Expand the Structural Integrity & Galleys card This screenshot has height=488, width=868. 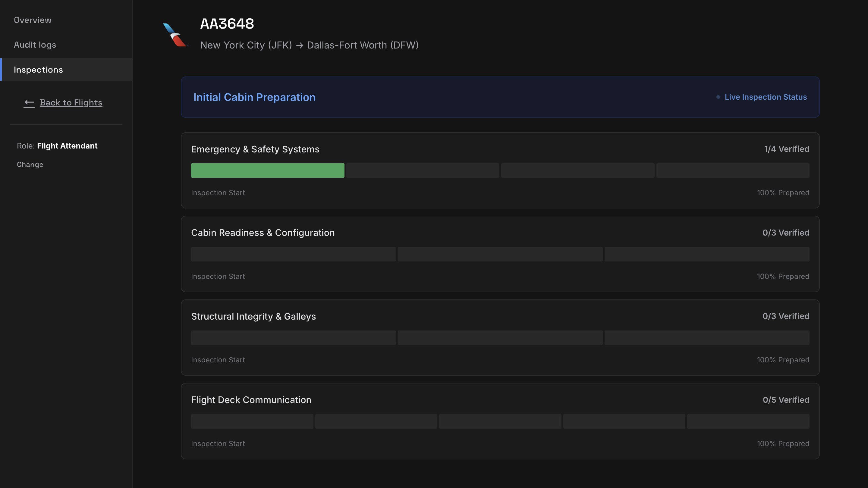pyautogui.click(x=253, y=316)
